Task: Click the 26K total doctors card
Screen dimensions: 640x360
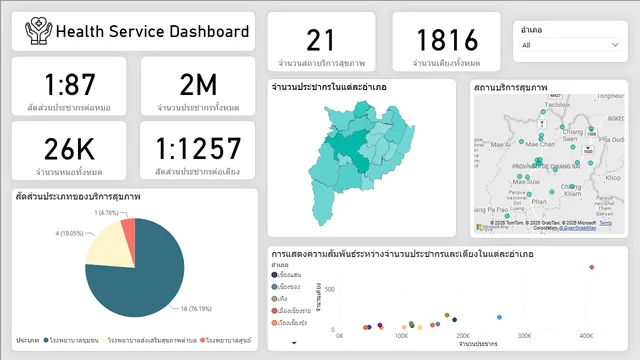Action: coord(69,151)
